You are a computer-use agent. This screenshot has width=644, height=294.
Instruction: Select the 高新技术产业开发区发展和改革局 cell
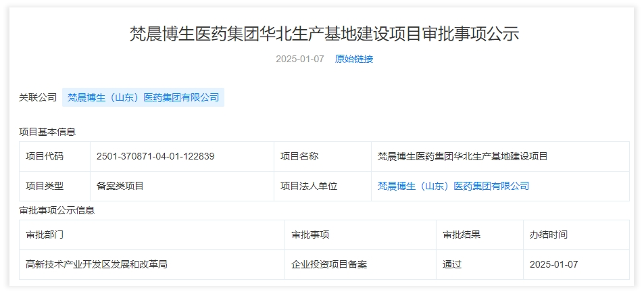point(97,264)
